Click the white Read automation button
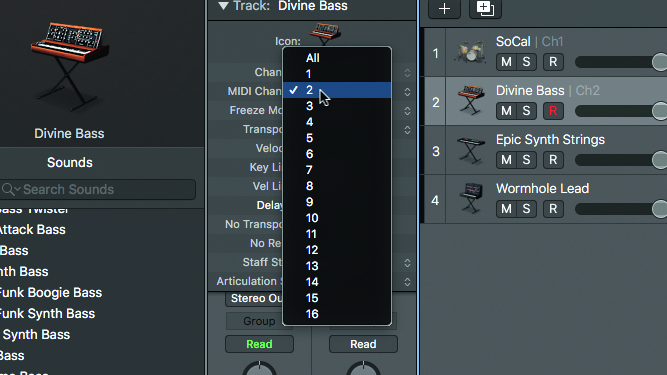667x375 pixels. pyautogui.click(x=363, y=344)
